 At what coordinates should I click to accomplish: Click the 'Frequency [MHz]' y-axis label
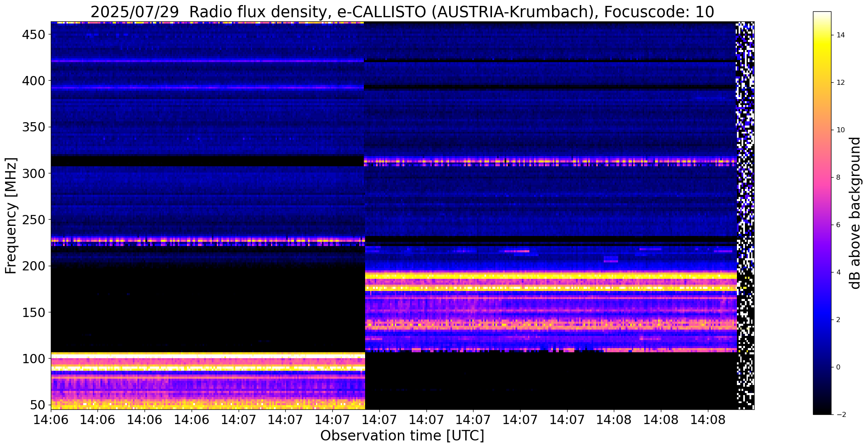click(11, 215)
